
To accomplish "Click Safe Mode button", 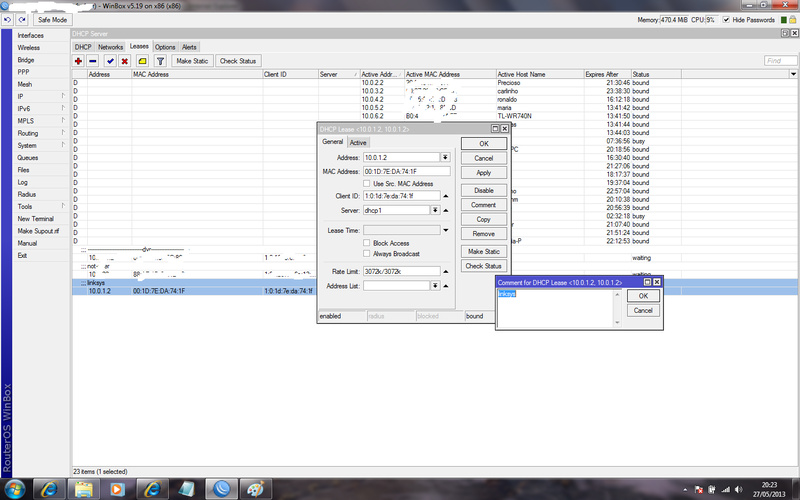I will (53, 20).
